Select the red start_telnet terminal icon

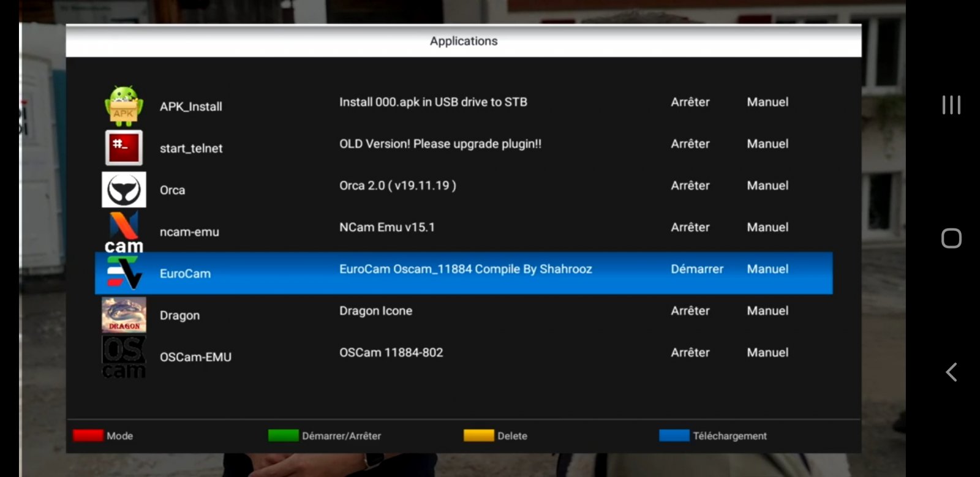point(124,148)
